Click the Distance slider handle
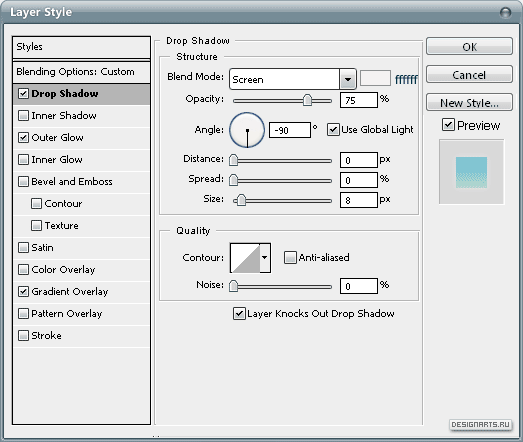Viewport: 523px width, 442px height. 233,160
